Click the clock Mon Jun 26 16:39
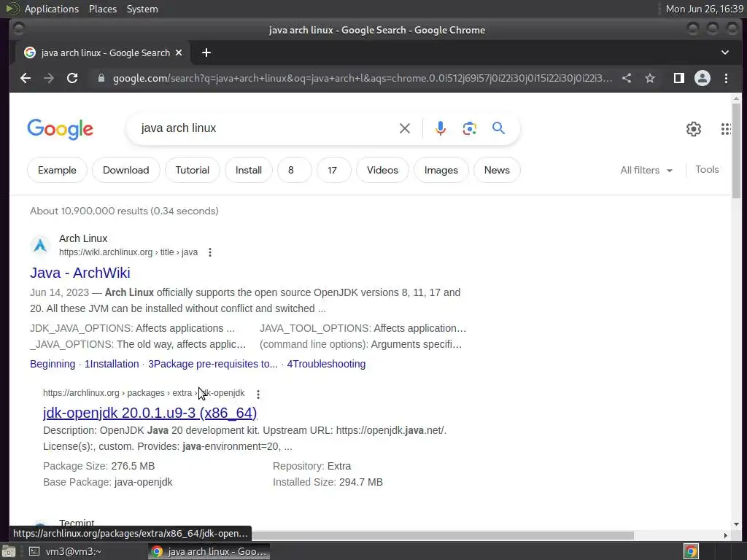 (x=704, y=9)
